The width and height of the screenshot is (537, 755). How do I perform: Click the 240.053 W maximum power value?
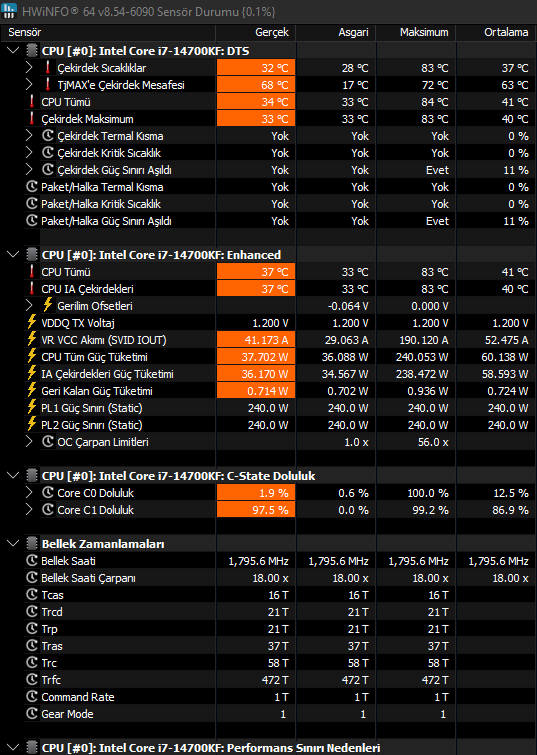(422, 357)
